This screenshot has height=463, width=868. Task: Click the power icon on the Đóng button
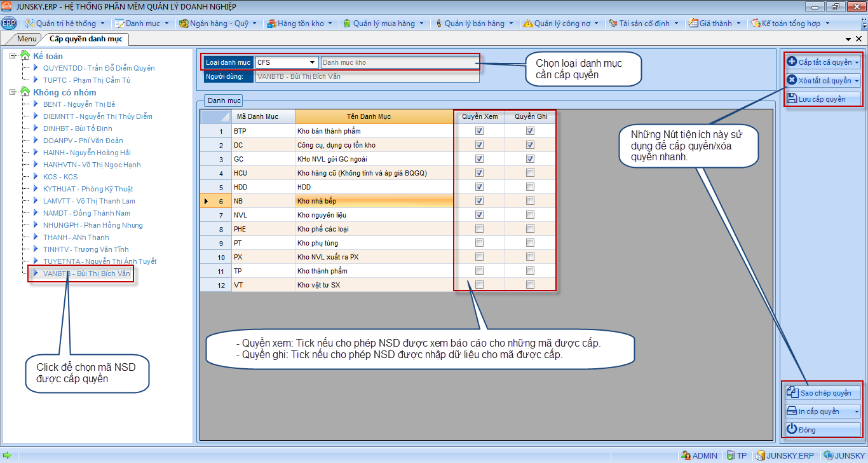[792, 429]
